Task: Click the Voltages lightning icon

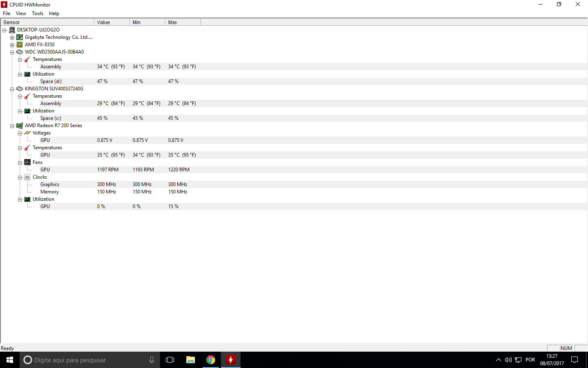Action: pyautogui.click(x=27, y=133)
